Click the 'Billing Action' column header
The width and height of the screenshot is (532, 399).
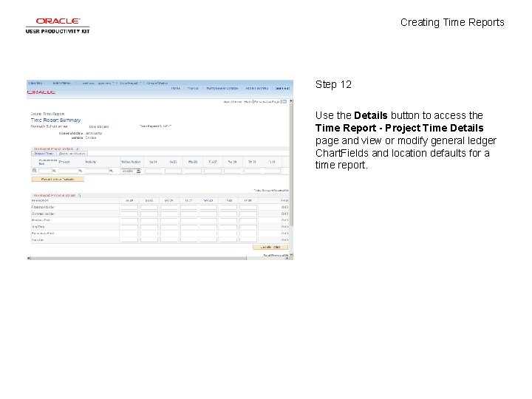pyautogui.click(x=131, y=162)
